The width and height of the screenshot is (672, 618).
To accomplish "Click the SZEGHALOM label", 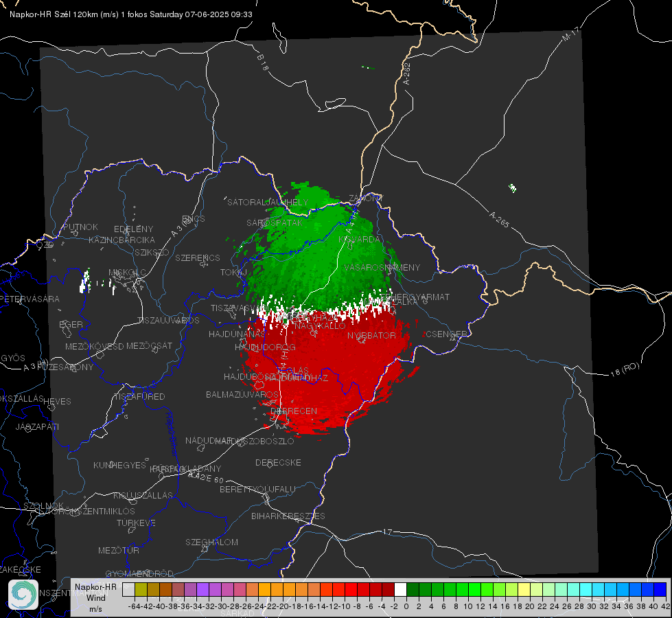I will pyautogui.click(x=211, y=542).
